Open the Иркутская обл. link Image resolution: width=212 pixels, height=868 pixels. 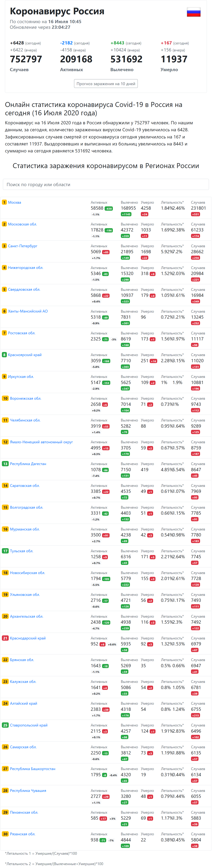pyautogui.click(x=21, y=377)
